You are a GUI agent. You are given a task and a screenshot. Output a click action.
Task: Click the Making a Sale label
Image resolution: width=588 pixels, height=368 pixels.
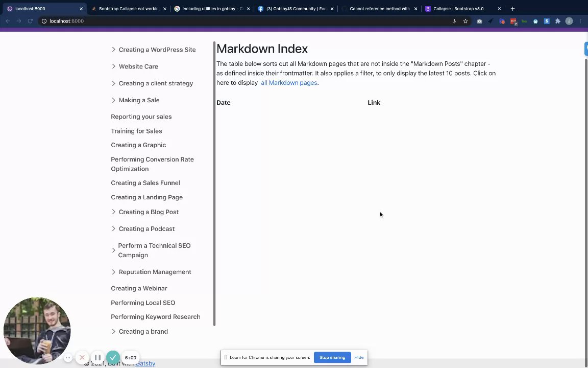tap(139, 100)
